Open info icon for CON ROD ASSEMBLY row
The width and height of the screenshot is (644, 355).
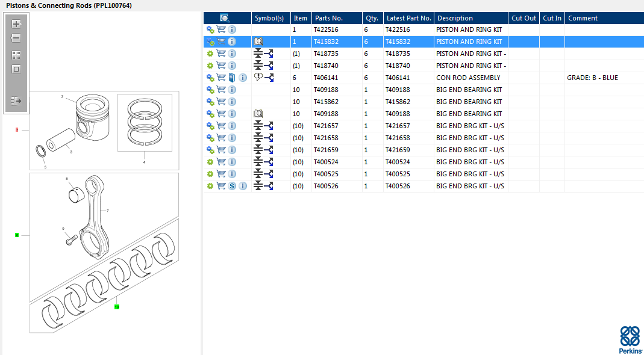tap(243, 78)
